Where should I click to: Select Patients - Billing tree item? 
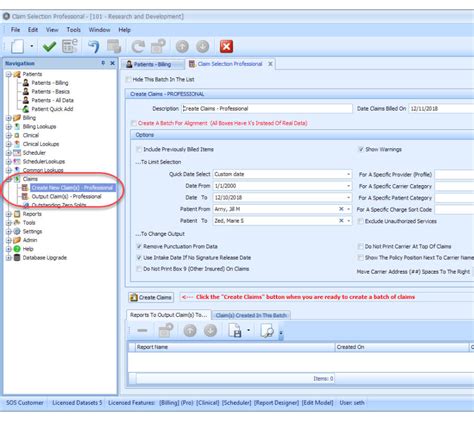(x=50, y=83)
